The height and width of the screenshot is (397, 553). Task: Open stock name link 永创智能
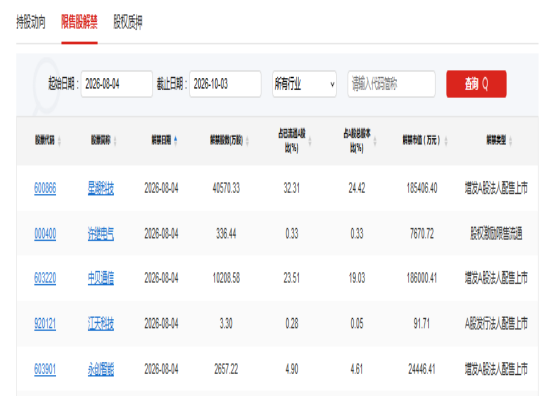click(x=101, y=369)
